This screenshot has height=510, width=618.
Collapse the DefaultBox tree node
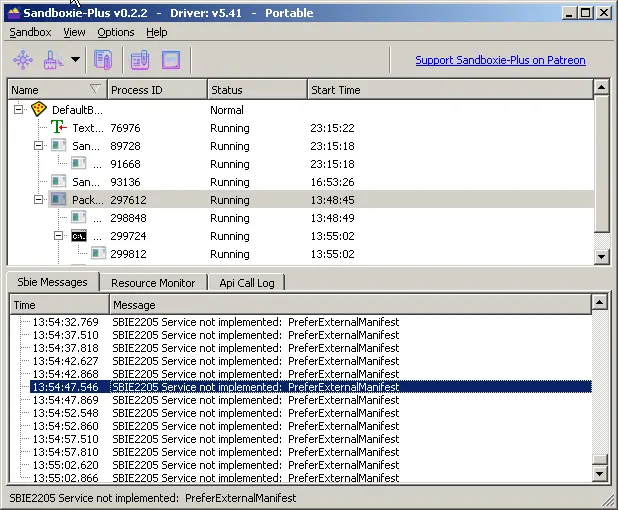[x=19, y=109]
